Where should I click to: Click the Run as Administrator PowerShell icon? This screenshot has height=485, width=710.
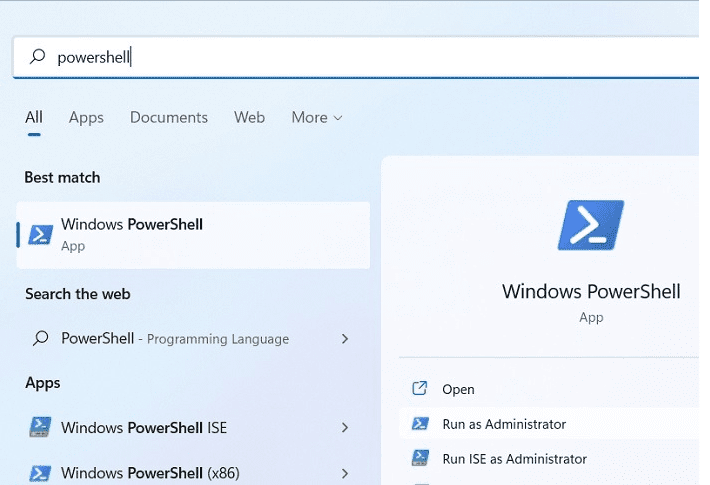coord(420,423)
